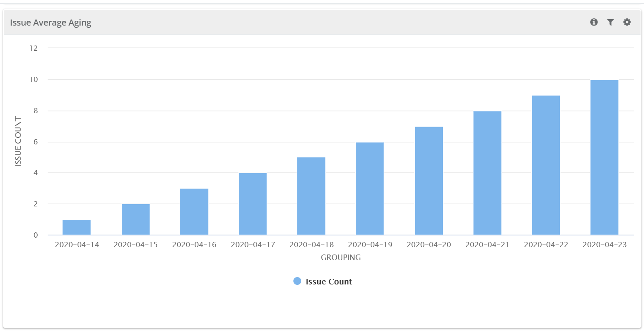Viewport: 644px width, 333px height.
Task: Click the GROUPING axis title
Action: pyautogui.click(x=341, y=258)
